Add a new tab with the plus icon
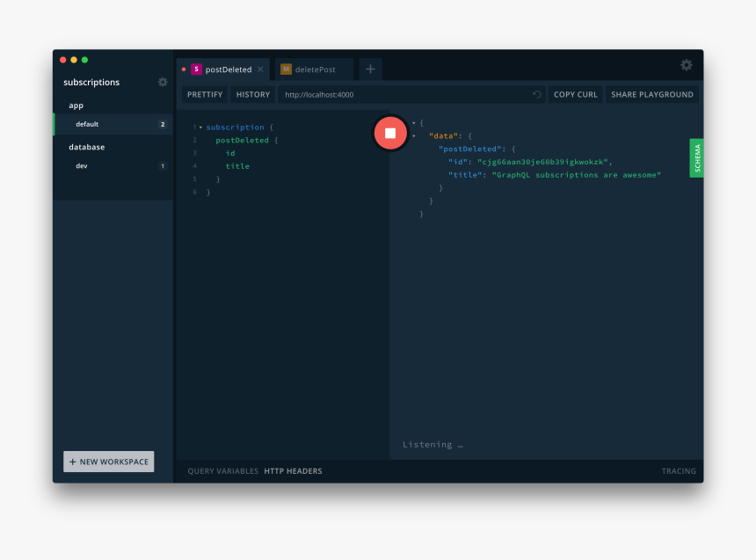The height and width of the screenshot is (560, 756). tap(370, 69)
